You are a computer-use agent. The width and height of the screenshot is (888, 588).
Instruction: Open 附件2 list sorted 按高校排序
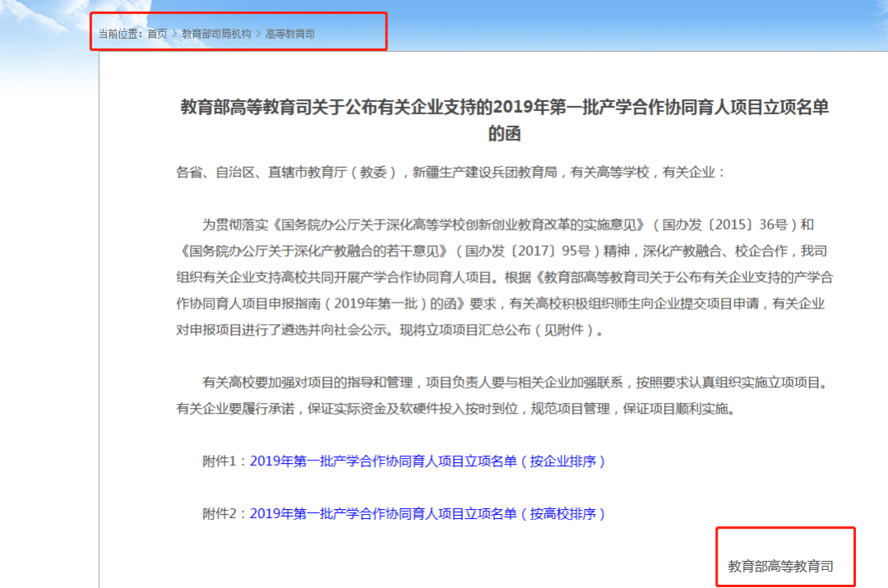tap(428, 514)
